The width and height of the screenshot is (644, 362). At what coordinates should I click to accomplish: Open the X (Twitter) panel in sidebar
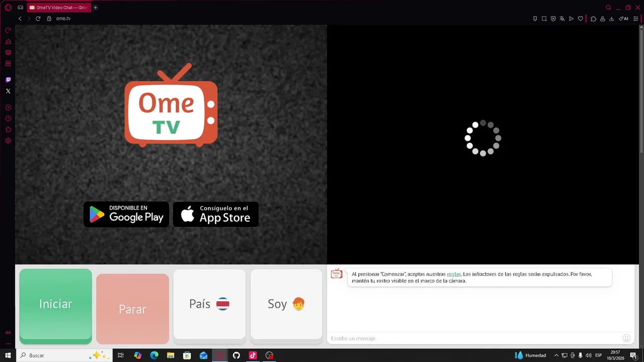pyautogui.click(x=8, y=91)
